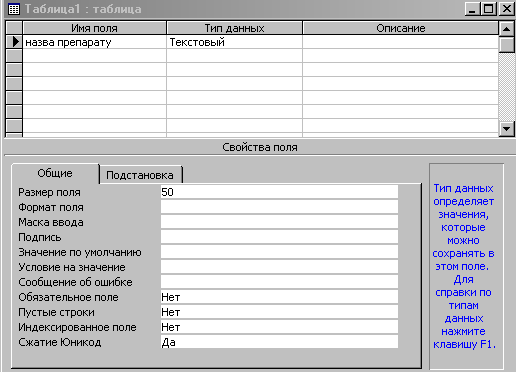Click the Сжатие Юникод value Да
Image resolution: width=516 pixels, height=372 pixels.
[279, 342]
